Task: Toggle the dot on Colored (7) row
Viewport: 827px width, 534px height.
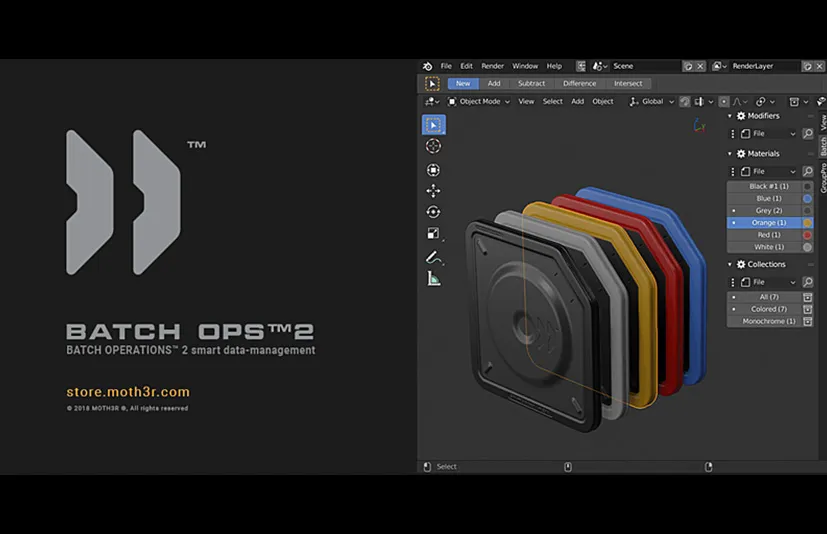Action: coord(734,309)
